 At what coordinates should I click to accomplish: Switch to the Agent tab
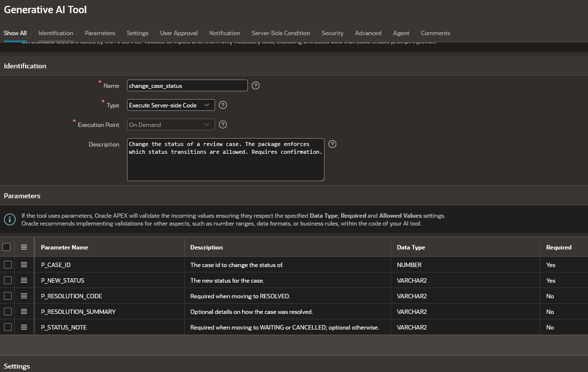click(401, 33)
